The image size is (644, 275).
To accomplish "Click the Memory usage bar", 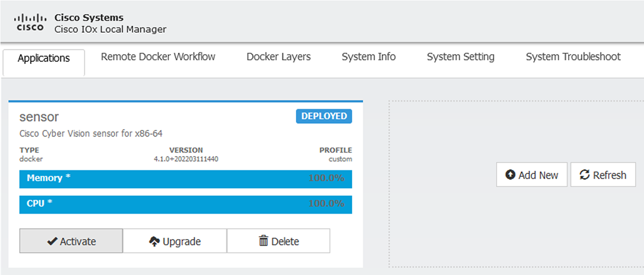I will [x=185, y=179].
